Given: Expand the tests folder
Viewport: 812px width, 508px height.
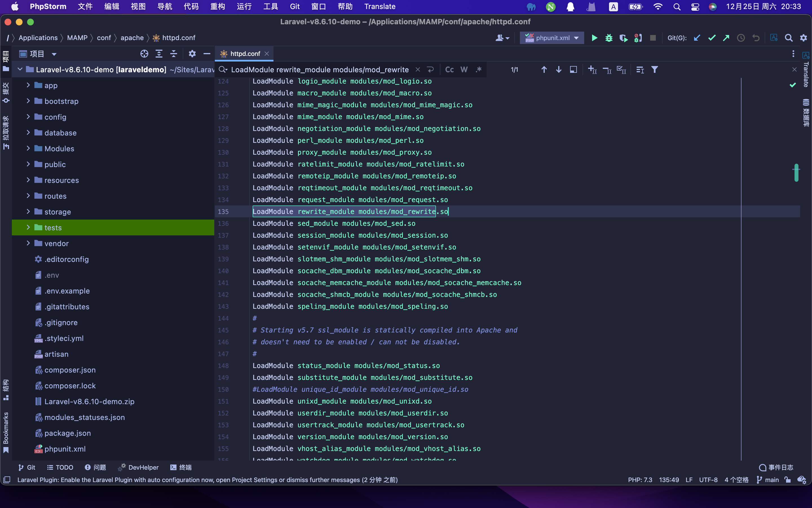Looking at the screenshot, I should tap(28, 227).
